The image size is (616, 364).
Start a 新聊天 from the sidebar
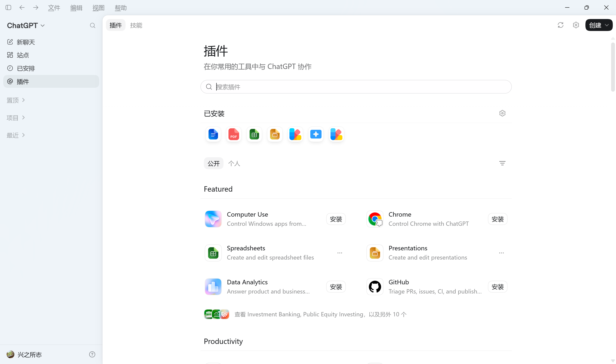pos(51,42)
